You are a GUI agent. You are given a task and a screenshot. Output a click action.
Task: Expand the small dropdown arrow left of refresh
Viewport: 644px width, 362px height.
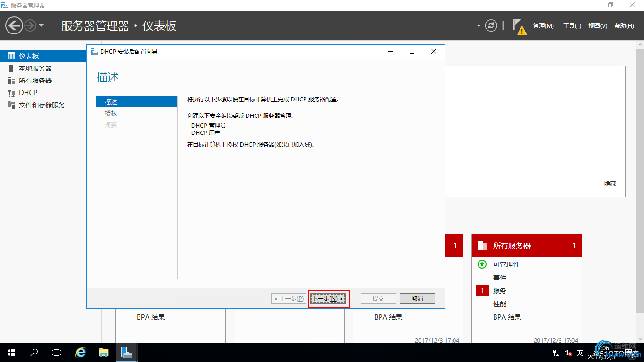[479, 26]
